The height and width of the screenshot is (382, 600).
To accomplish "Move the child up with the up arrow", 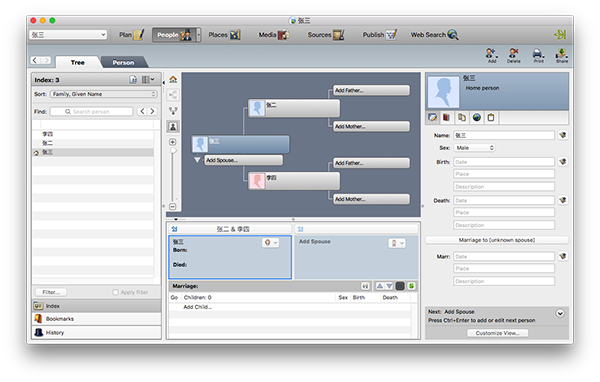I will tap(380, 286).
